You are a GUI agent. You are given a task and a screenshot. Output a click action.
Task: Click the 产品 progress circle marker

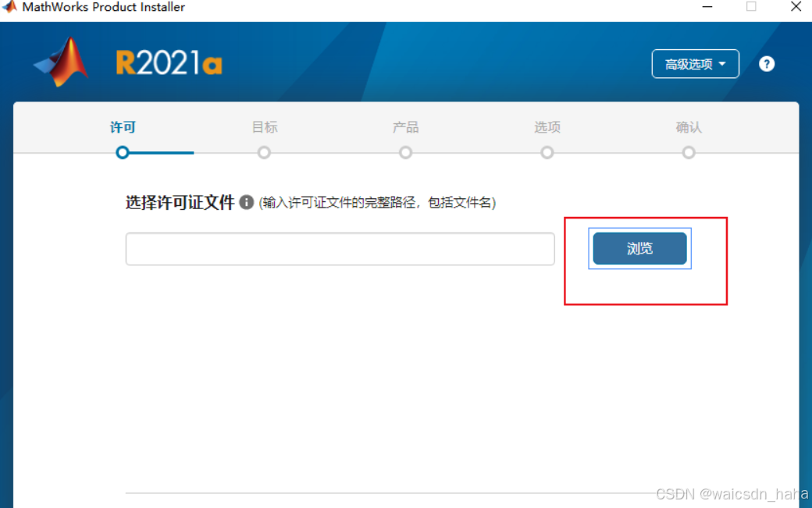pos(405,153)
